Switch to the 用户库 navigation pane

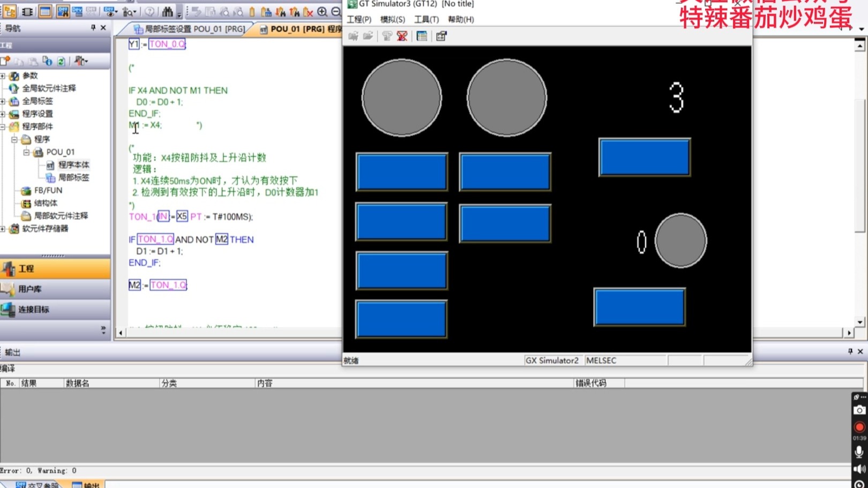(x=55, y=289)
